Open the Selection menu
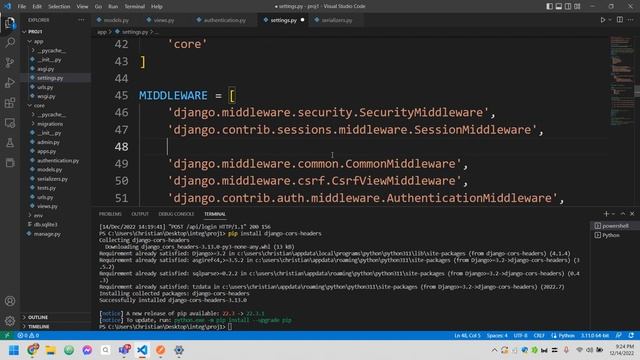Viewport: 640px width, 360px height. pos(59,6)
